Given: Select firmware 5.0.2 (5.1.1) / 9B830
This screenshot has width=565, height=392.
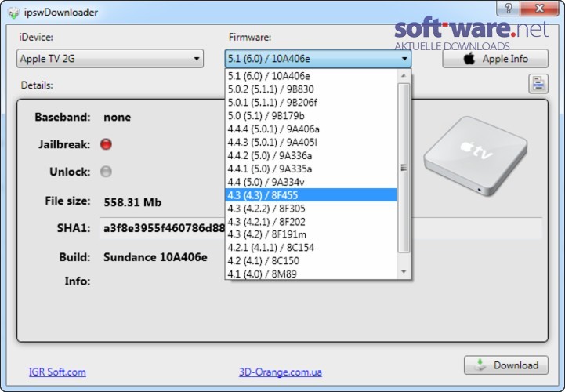Looking at the screenshot, I should click(x=311, y=89).
